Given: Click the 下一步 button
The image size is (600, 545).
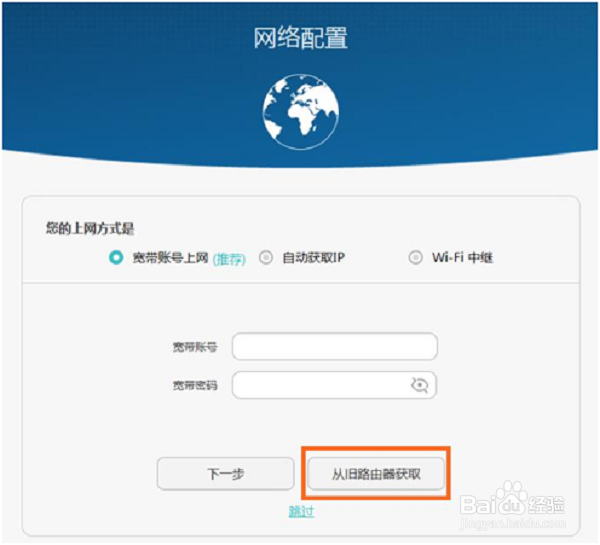Looking at the screenshot, I should pos(225,474).
